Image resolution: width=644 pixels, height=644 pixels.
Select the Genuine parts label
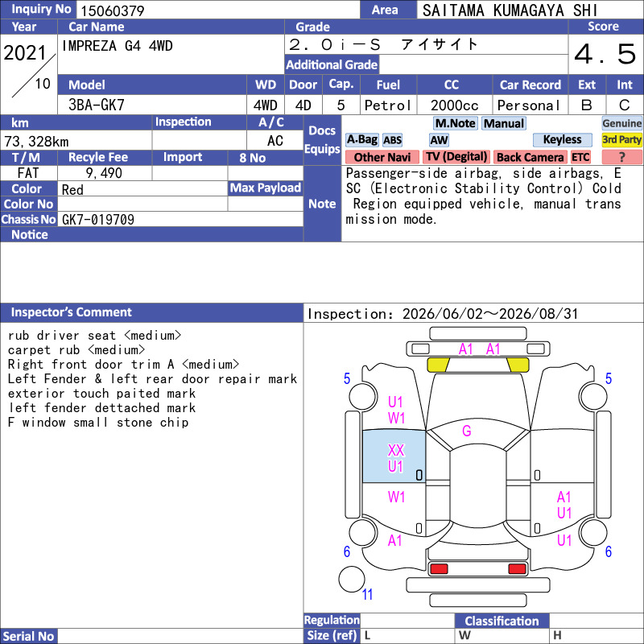pos(621,123)
